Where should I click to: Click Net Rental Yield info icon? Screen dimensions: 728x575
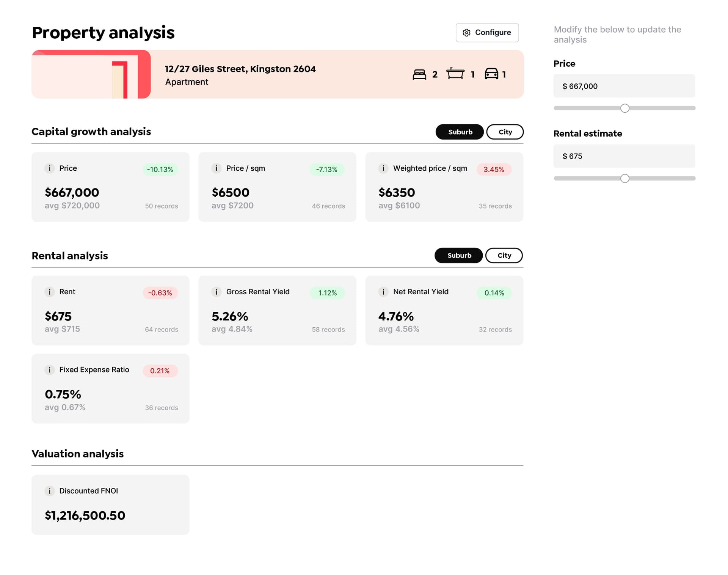(383, 292)
